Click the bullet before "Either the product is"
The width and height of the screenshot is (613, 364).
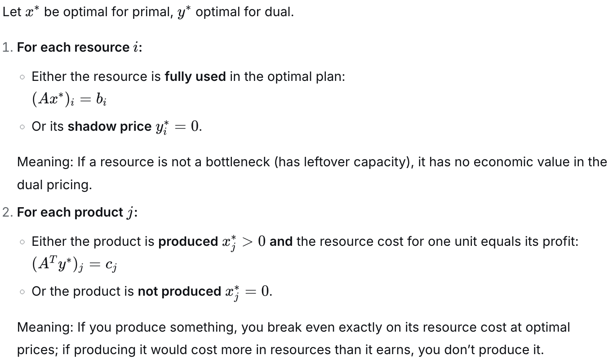pyautogui.click(x=22, y=242)
